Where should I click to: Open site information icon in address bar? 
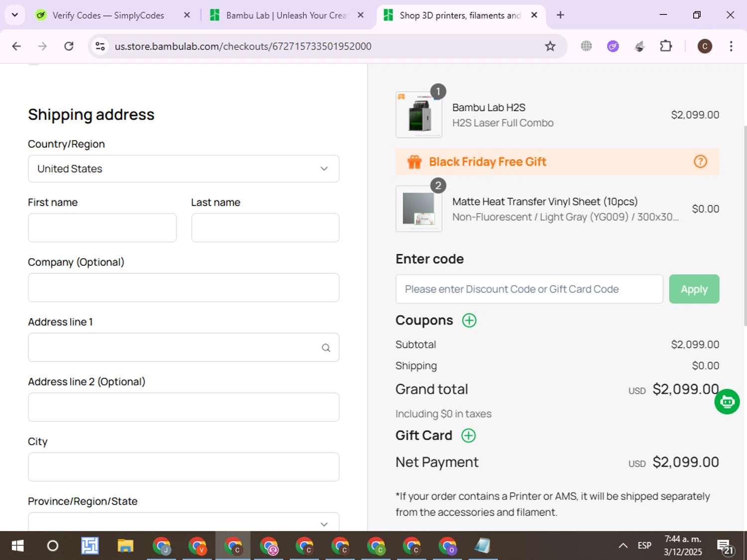coord(100,46)
